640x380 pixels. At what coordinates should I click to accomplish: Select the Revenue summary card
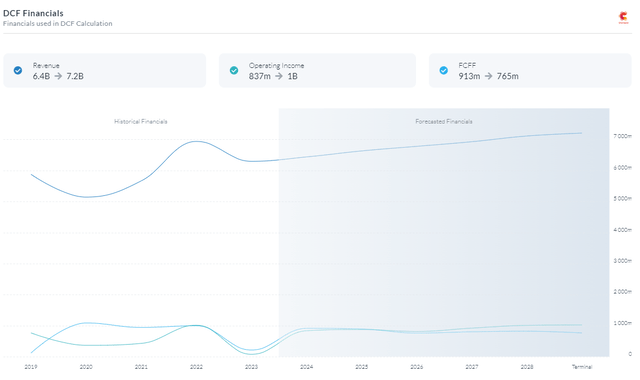pos(105,70)
